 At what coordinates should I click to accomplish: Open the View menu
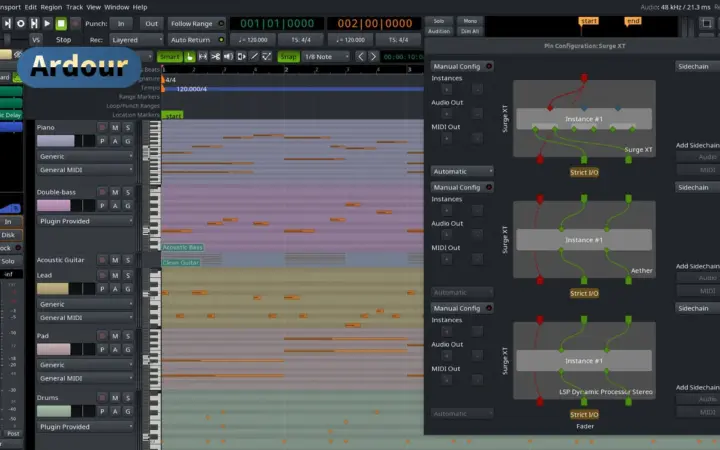tap(93, 7)
